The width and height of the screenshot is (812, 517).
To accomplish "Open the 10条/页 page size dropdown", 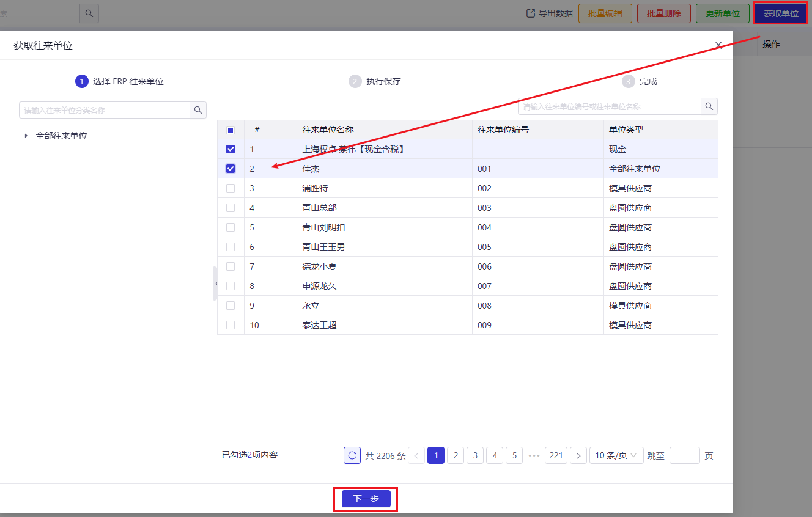I will click(x=616, y=455).
